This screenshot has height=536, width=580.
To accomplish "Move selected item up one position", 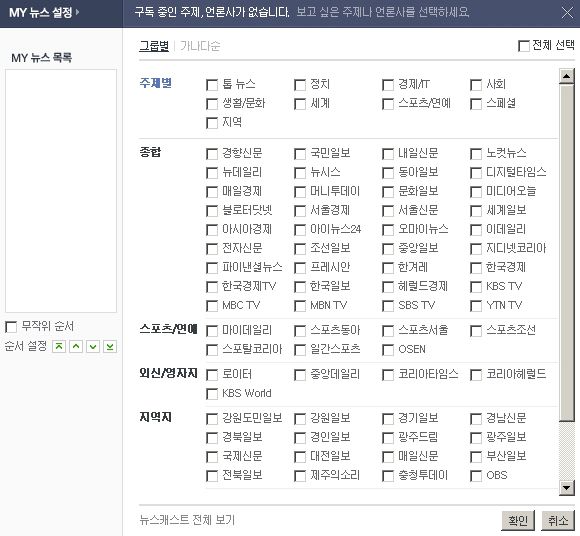I will click(x=76, y=347).
